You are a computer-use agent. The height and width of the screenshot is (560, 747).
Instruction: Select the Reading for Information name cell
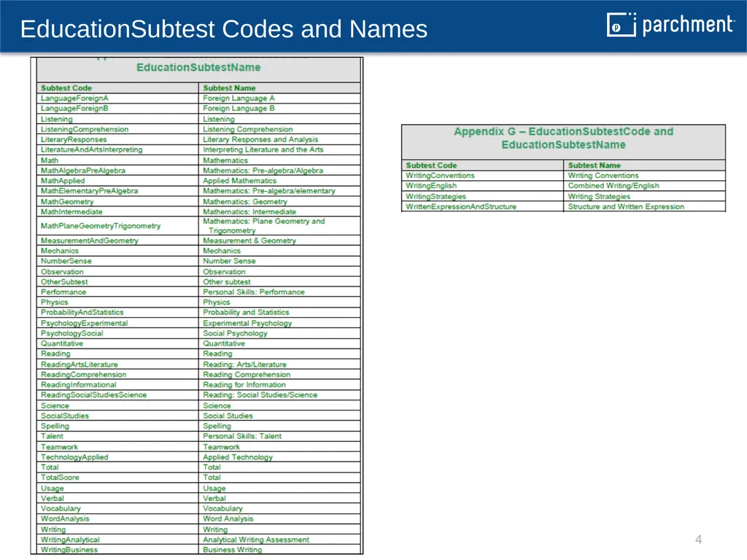[x=279, y=385]
